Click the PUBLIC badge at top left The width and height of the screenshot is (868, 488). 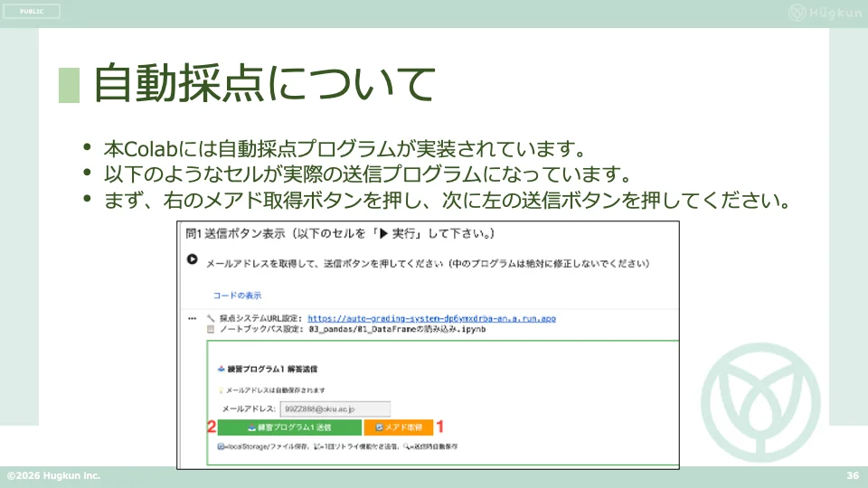32,11
